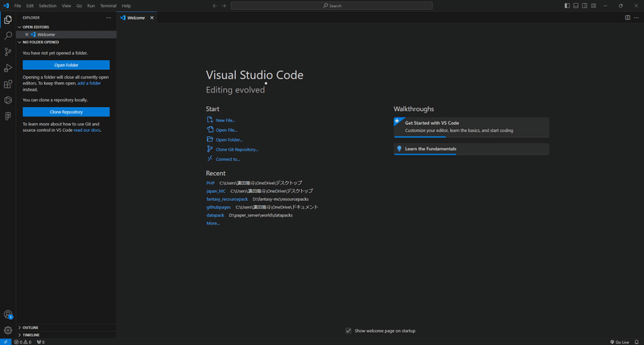
Task: Click the Accounts icon with notification badge
Action: [x=8, y=314]
